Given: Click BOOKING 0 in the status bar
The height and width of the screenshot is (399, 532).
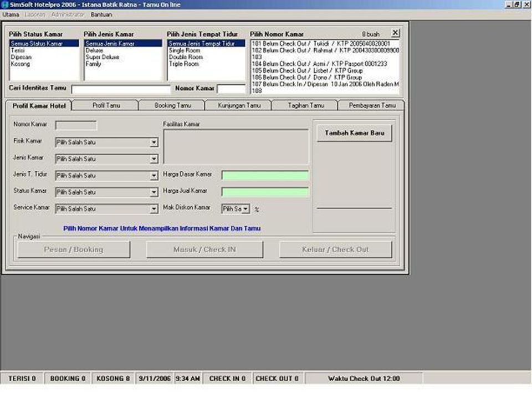Looking at the screenshot, I should coord(68,378).
